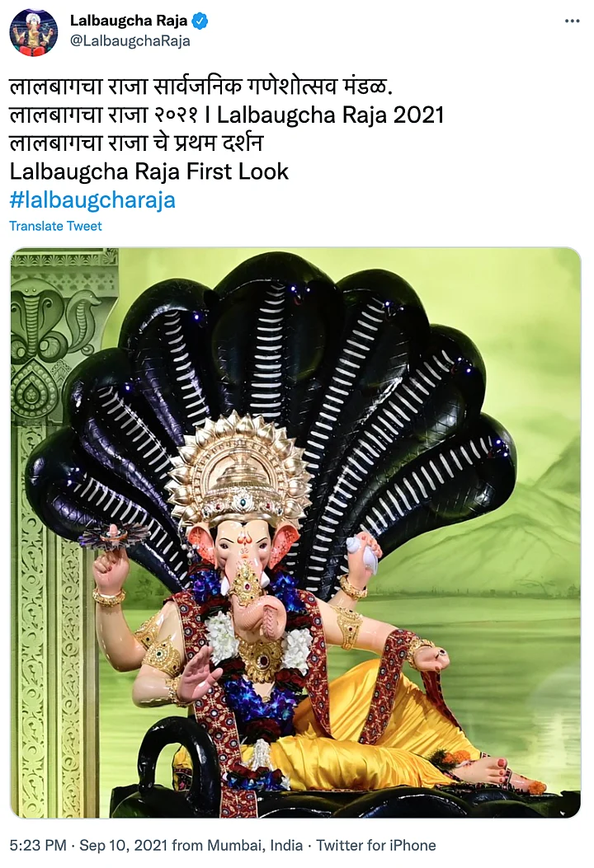Click the Twitter for iPhone source label
Image resolution: width=594 pixels, height=868 pixels.
(x=375, y=845)
